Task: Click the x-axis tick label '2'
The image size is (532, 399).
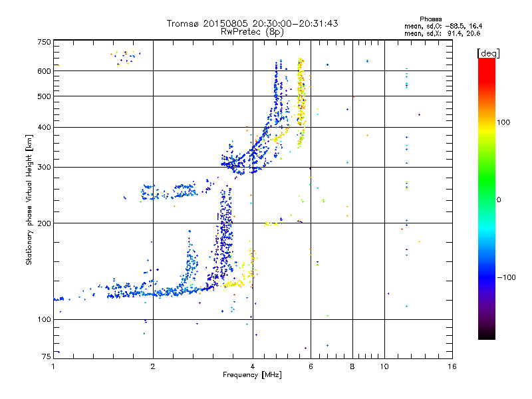Action: pos(153,366)
